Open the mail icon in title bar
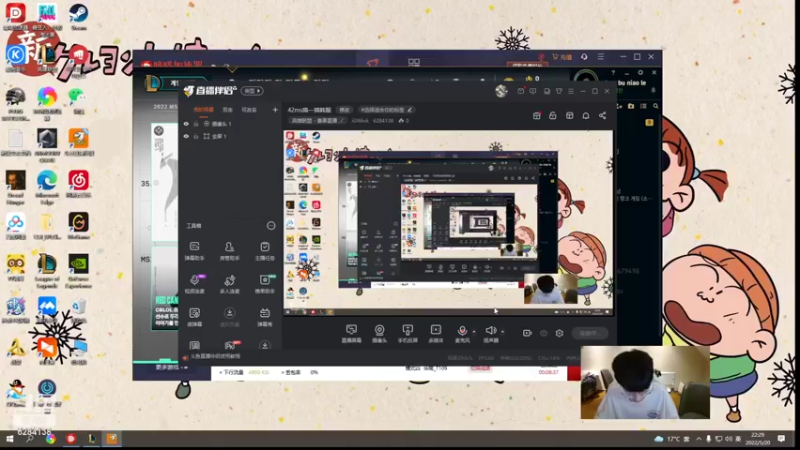 (x=520, y=91)
